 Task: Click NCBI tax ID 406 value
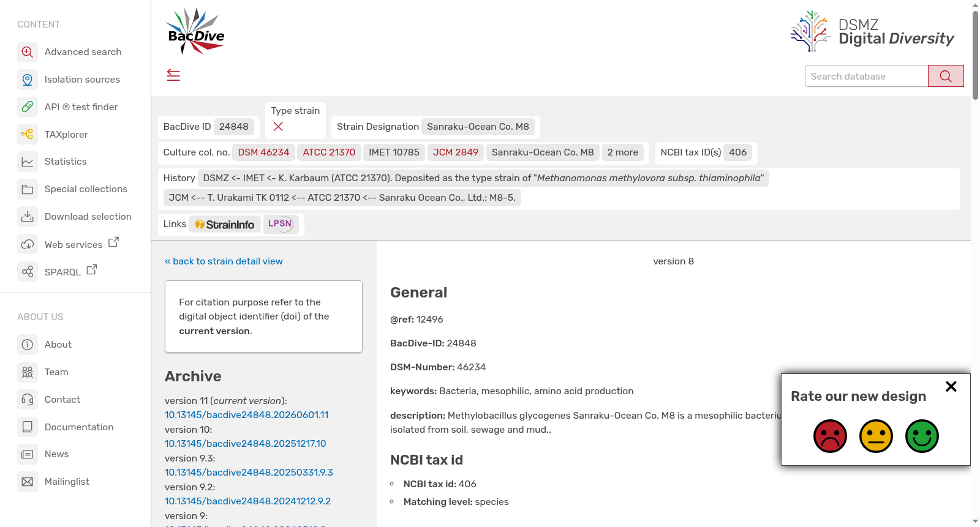(x=737, y=152)
